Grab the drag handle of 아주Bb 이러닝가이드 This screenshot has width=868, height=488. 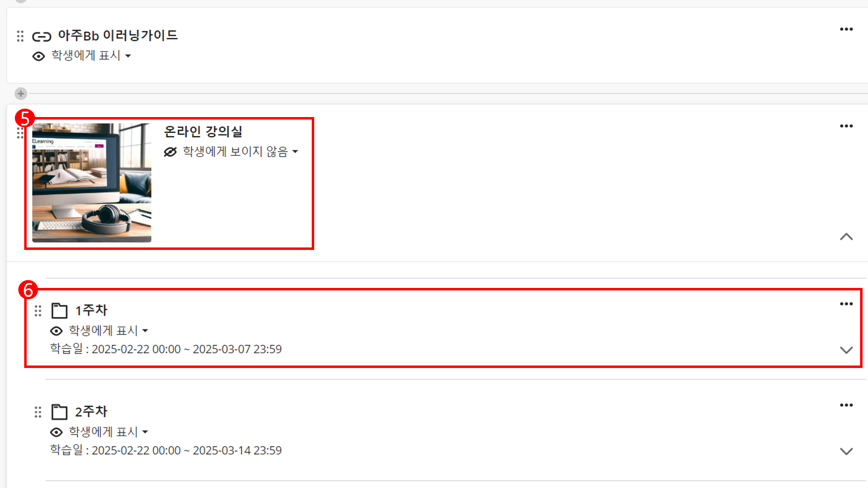tap(20, 36)
